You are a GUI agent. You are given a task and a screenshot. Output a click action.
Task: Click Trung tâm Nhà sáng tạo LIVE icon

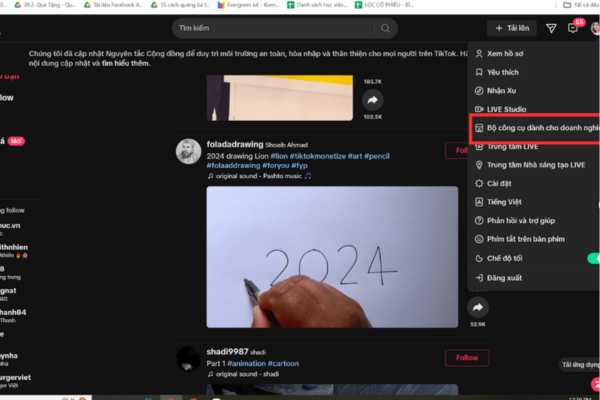[x=479, y=165]
